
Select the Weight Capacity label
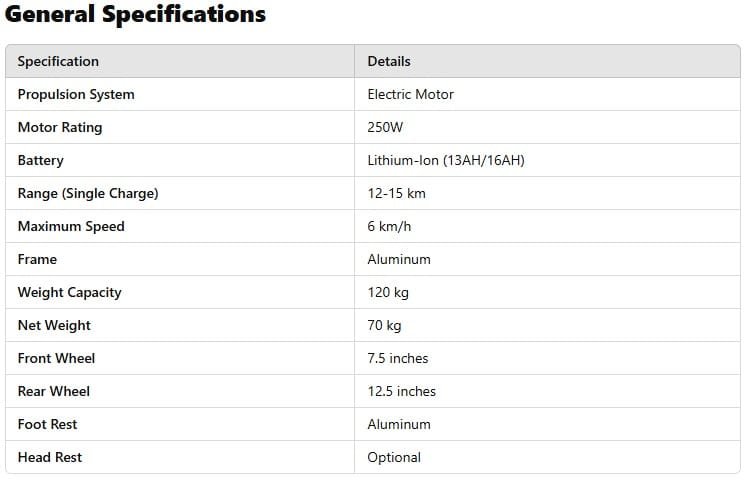(69, 292)
